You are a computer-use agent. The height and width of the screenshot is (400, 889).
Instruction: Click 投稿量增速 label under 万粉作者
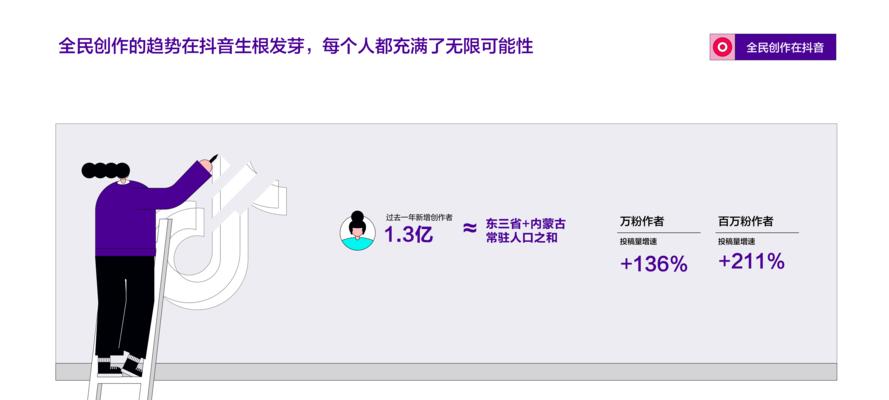click(x=638, y=242)
